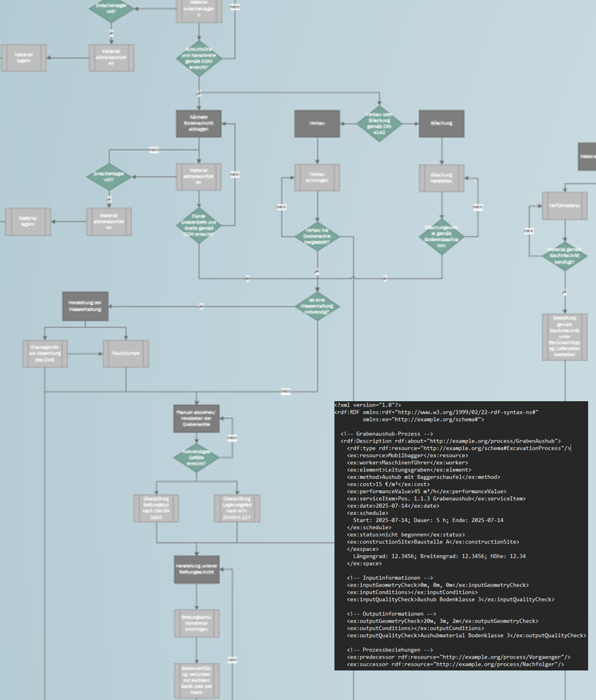
Task: Click the dark 'Böschung' process box
Action: [441, 123]
